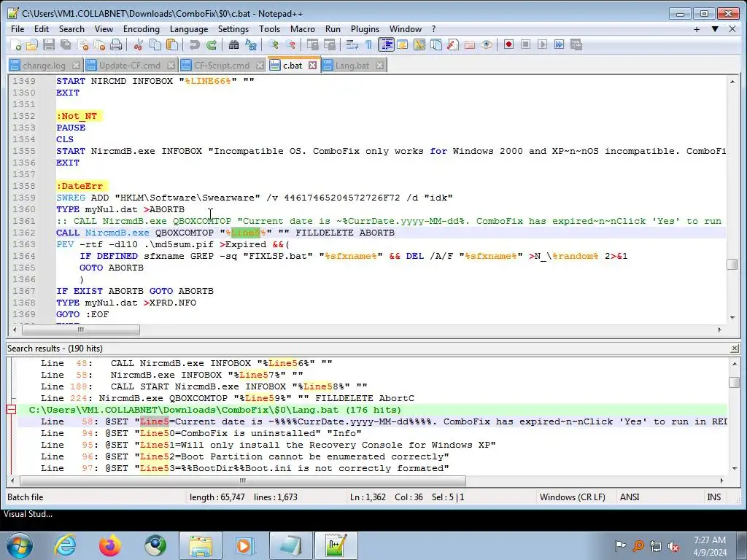Toggle word wrap in the toolbar
This screenshot has width=747, height=560.
click(352, 44)
